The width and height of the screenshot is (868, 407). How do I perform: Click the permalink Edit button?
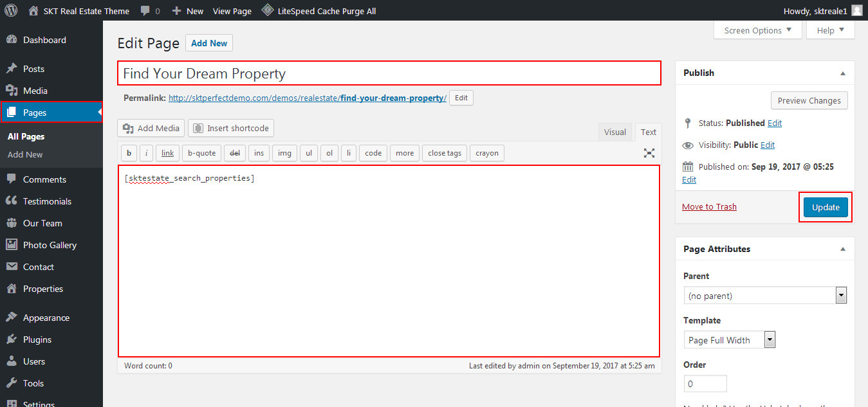coord(461,98)
